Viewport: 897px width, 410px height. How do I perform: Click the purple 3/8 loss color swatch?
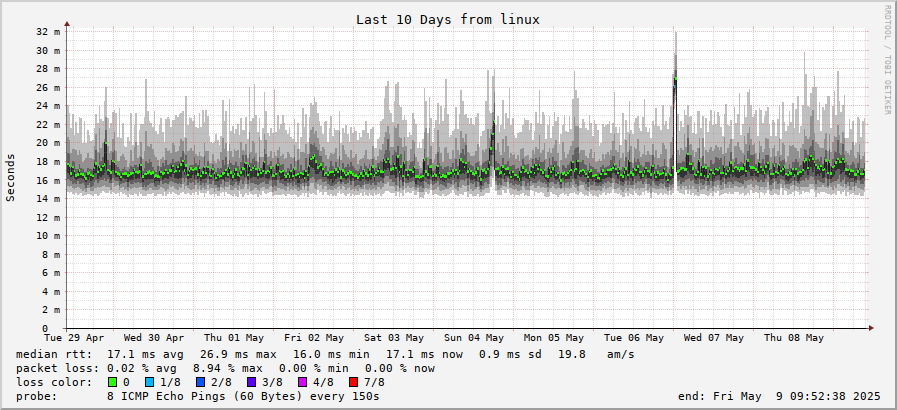(x=252, y=383)
